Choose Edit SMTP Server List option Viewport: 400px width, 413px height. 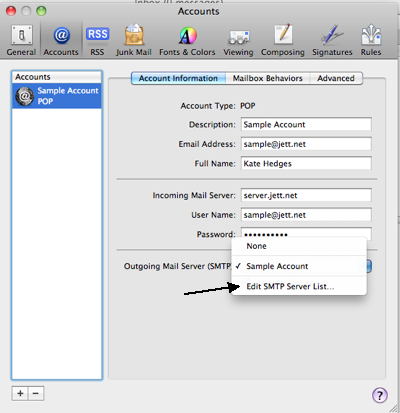(x=299, y=286)
